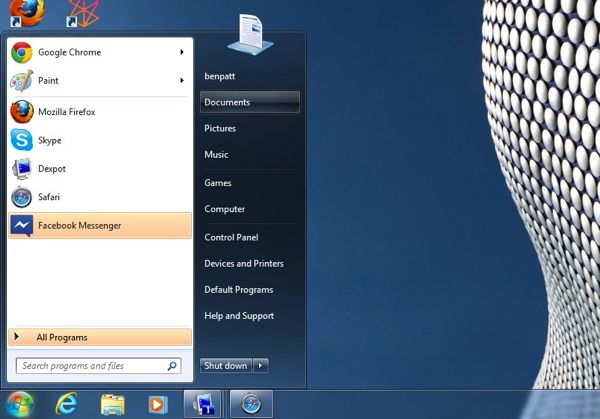This screenshot has height=419, width=600.
Task: Expand the Paint recent files arrow
Action: click(x=182, y=80)
